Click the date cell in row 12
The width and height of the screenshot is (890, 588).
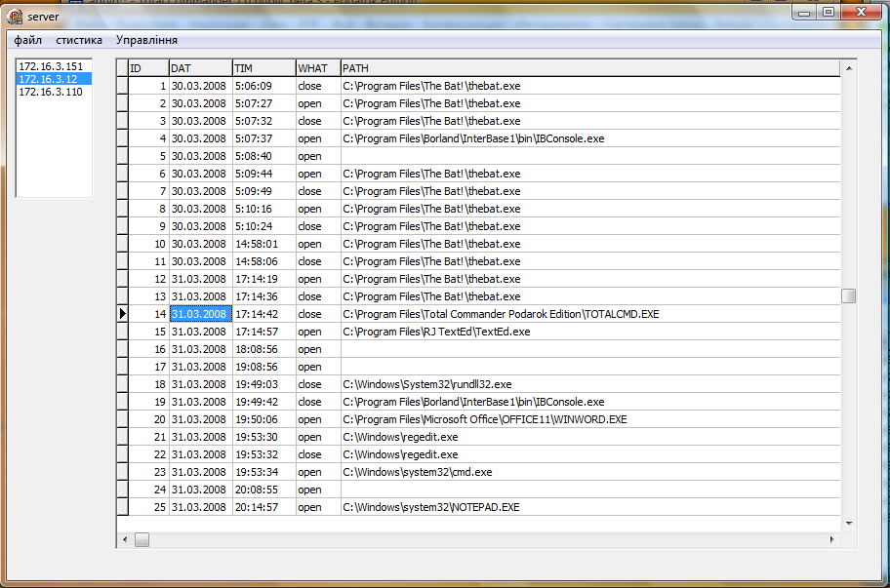(201, 279)
